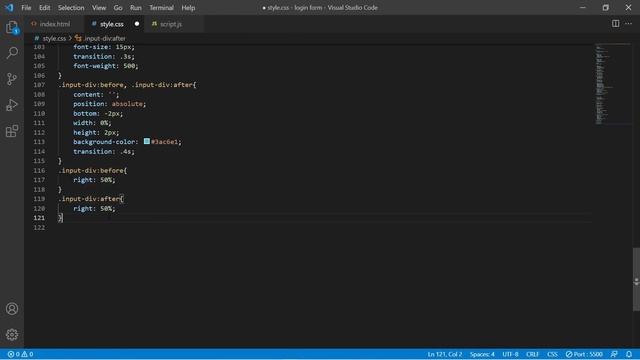The width and height of the screenshot is (640, 360).
Task: Click the #3ac6e1 color swatch
Action: pyautogui.click(x=147, y=141)
